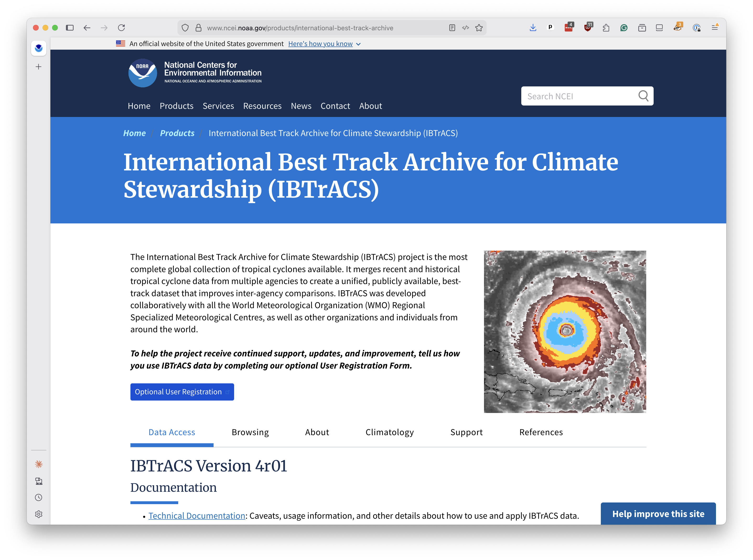
Task: Open Grammarly extension icon
Action: [x=624, y=28]
